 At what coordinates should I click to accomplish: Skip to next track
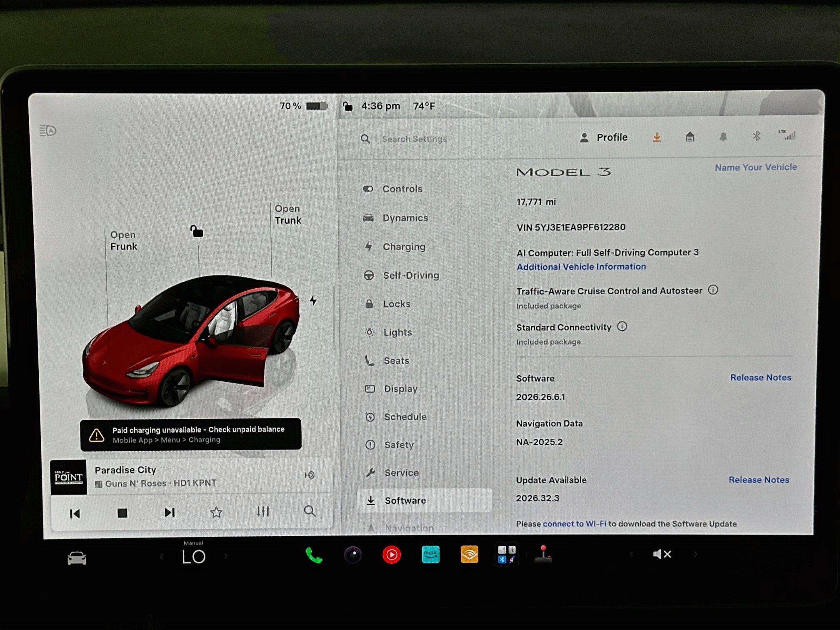click(x=170, y=512)
